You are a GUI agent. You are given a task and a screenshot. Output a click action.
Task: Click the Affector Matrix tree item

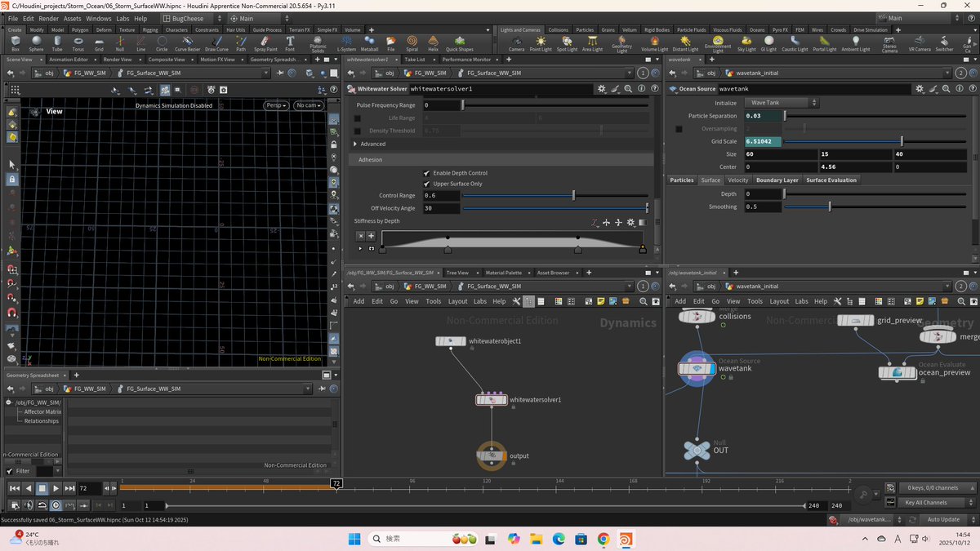41,411
